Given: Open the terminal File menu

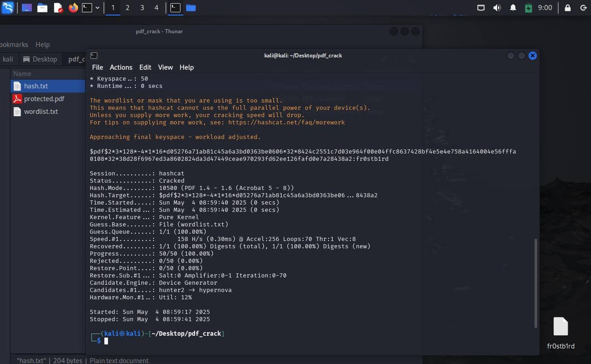Looking at the screenshot, I should [x=98, y=67].
